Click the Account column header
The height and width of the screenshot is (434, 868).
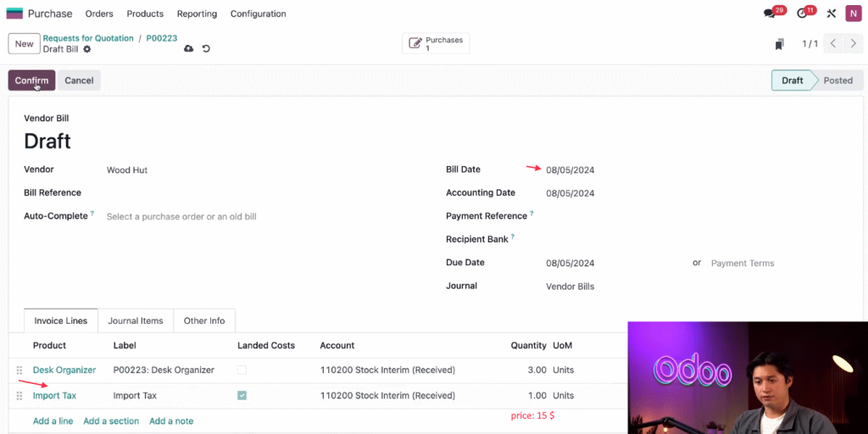(x=337, y=346)
